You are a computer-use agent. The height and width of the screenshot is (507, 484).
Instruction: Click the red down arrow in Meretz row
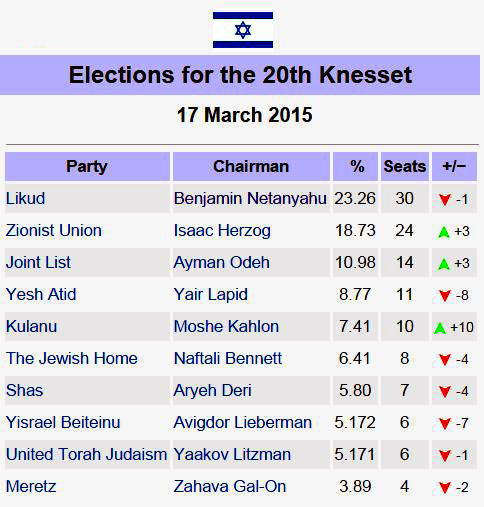(x=445, y=488)
